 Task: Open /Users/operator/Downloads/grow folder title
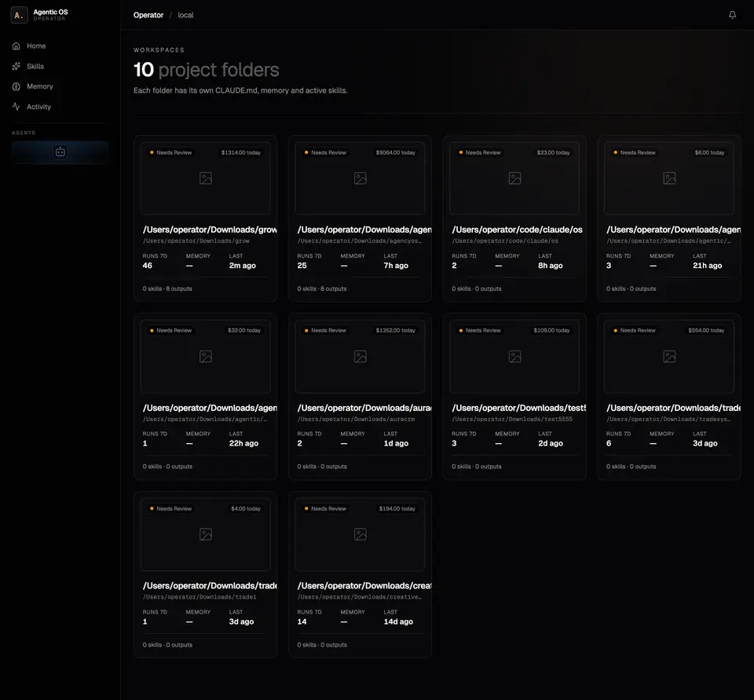[x=210, y=229]
